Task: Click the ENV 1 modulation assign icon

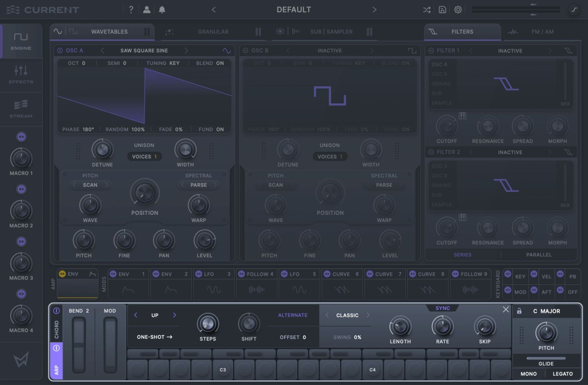Action: click(x=113, y=274)
